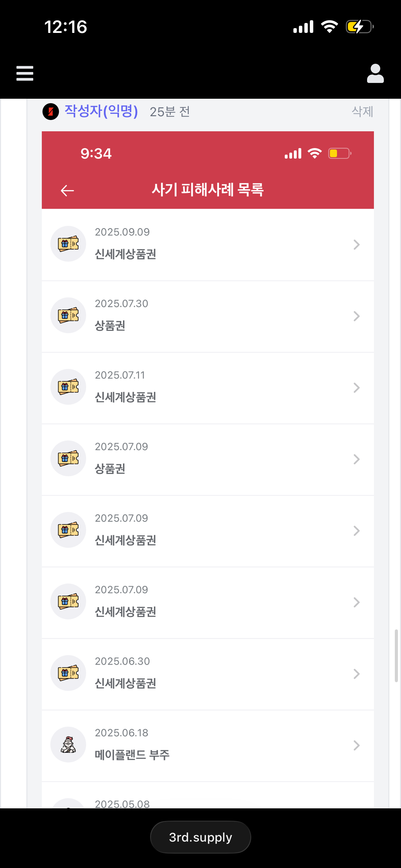Expand the 2025.06.30 신세계상품권 entry chevron
Viewport: 401px width, 868px height.
click(356, 674)
